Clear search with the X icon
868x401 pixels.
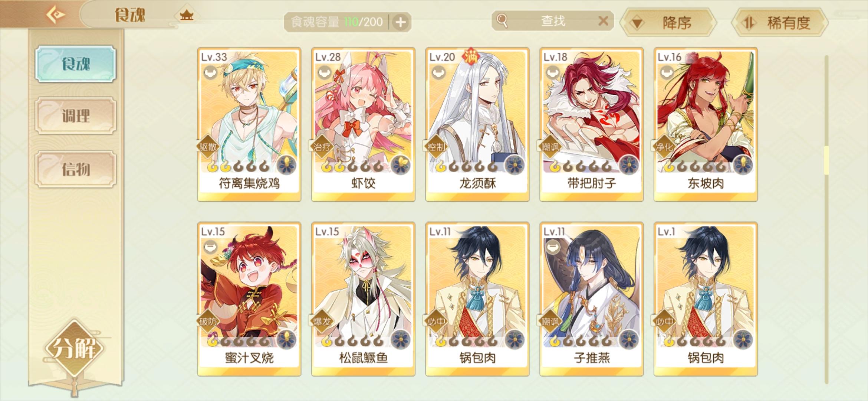point(603,21)
